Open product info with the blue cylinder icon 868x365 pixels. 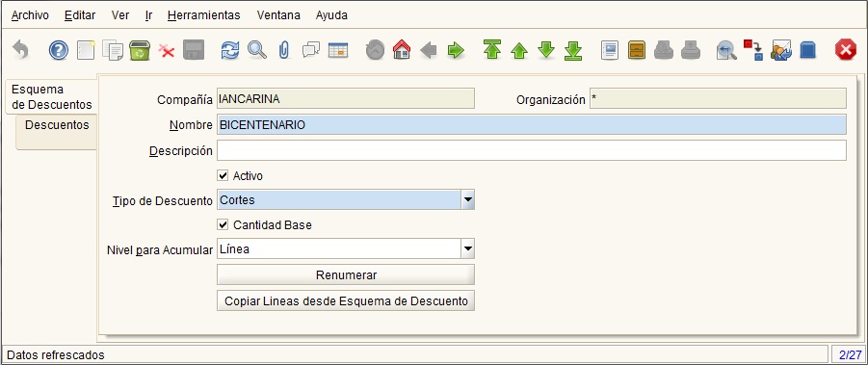click(808, 50)
